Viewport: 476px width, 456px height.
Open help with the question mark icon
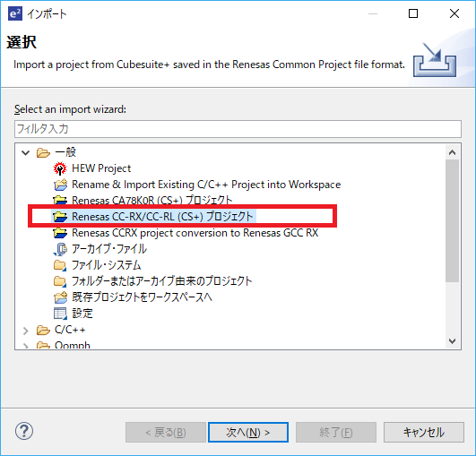coord(24,431)
